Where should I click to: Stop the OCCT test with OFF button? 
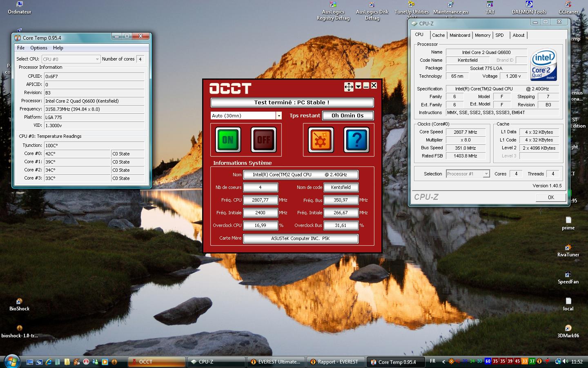(x=263, y=139)
